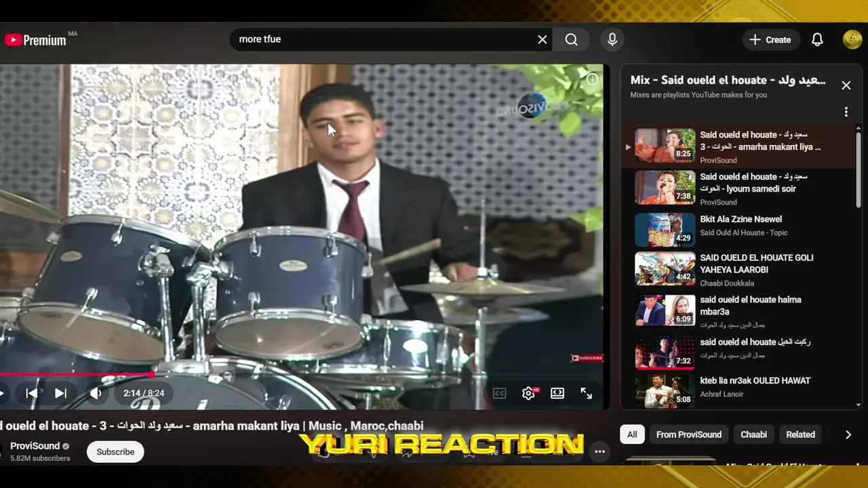Click the search box containing 'more tfue'

pos(390,39)
